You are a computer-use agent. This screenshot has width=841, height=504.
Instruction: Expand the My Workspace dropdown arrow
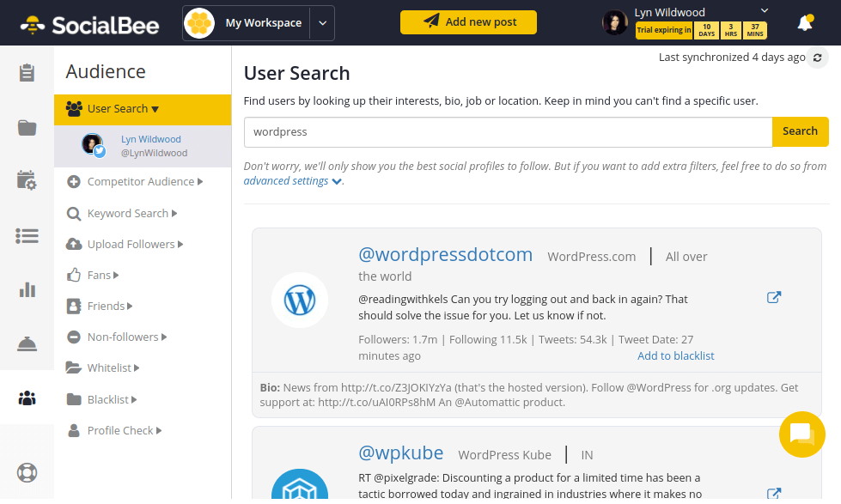(322, 23)
